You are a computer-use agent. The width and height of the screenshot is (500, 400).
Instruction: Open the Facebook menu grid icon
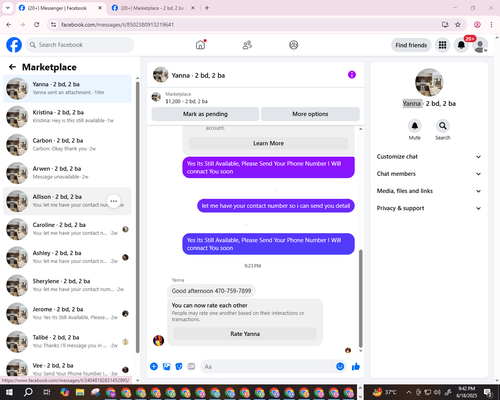(442, 45)
